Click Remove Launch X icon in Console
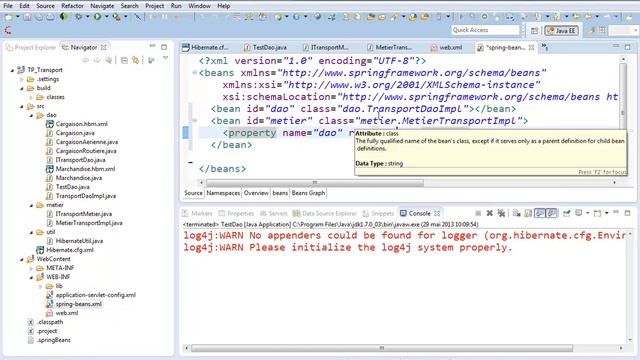 pyautogui.click(x=489, y=213)
